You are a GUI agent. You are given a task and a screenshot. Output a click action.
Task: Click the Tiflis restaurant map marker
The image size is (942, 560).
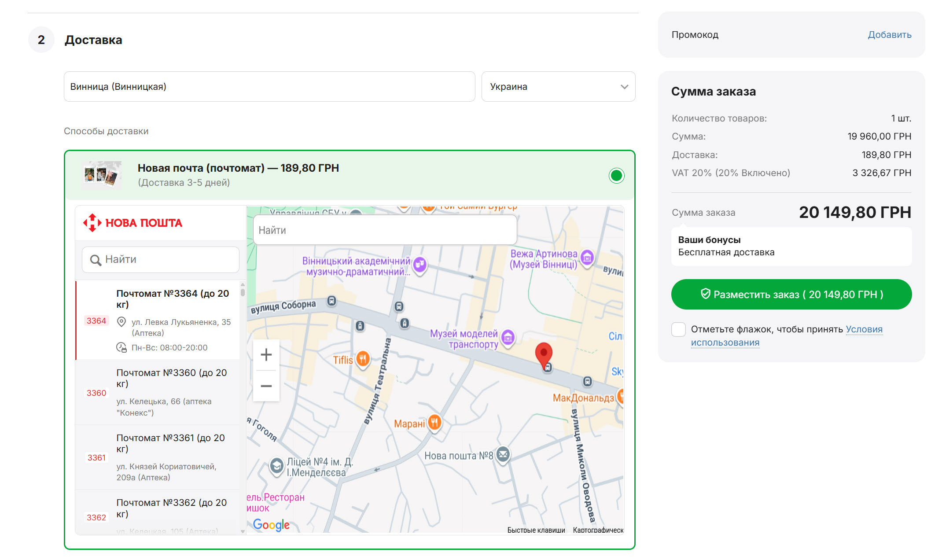point(363,359)
